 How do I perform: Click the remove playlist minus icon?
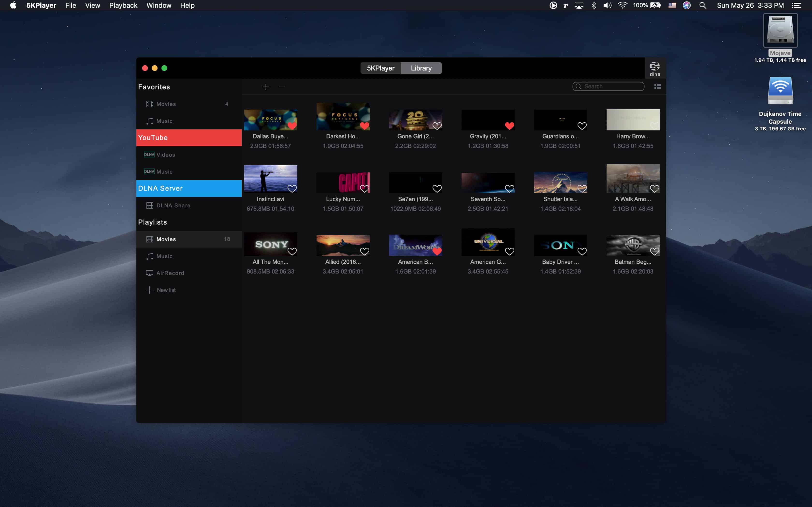pos(281,86)
